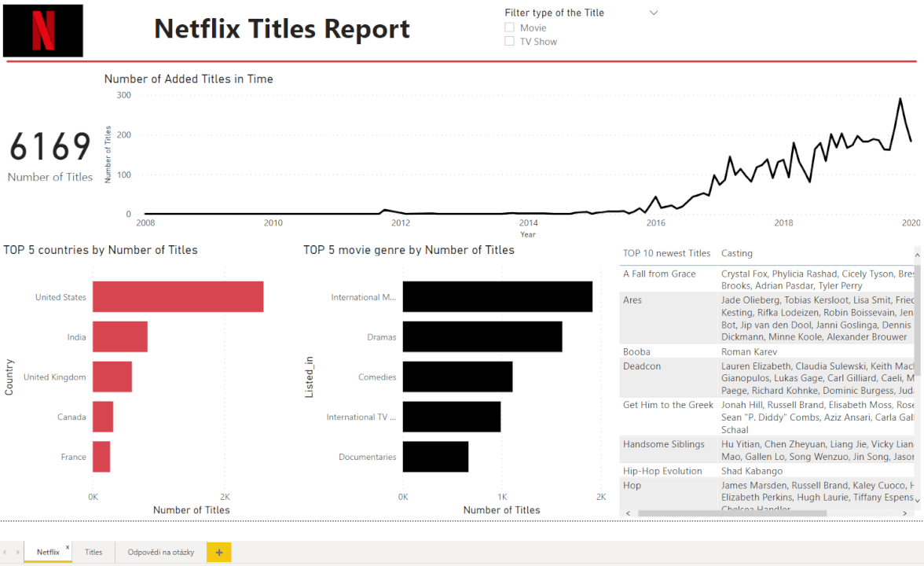Select the Documentaries bar
Image resolution: width=924 pixels, height=566 pixels.
(435, 457)
